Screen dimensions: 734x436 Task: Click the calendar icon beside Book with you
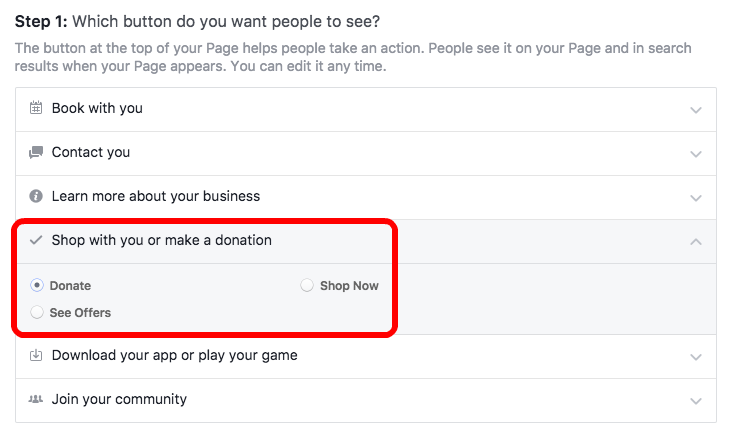click(x=36, y=108)
